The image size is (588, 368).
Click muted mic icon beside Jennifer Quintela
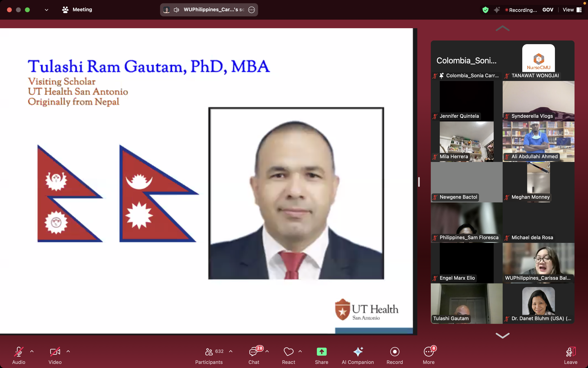point(435,116)
